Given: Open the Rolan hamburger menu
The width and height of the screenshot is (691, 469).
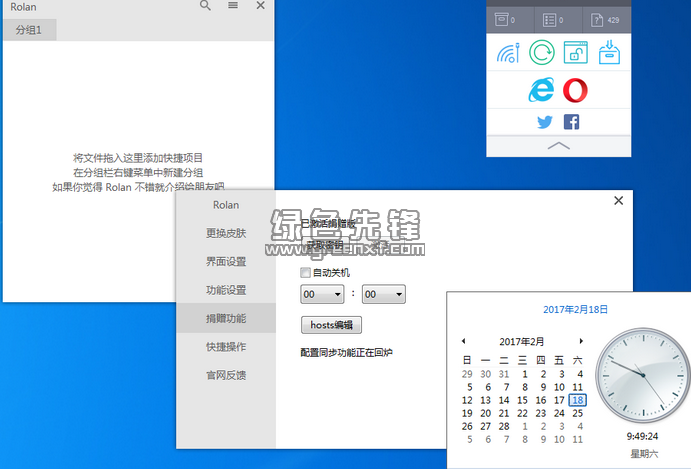Looking at the screenshot, I should point(233,6).
